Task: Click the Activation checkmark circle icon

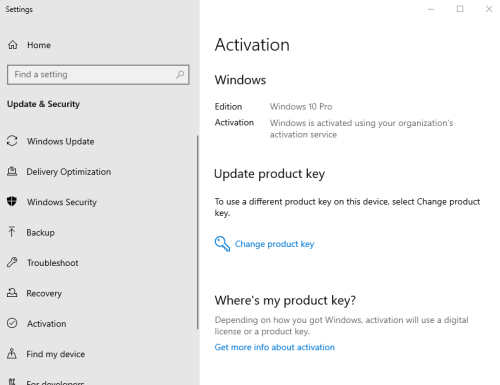Action: [x=12, y=323]
